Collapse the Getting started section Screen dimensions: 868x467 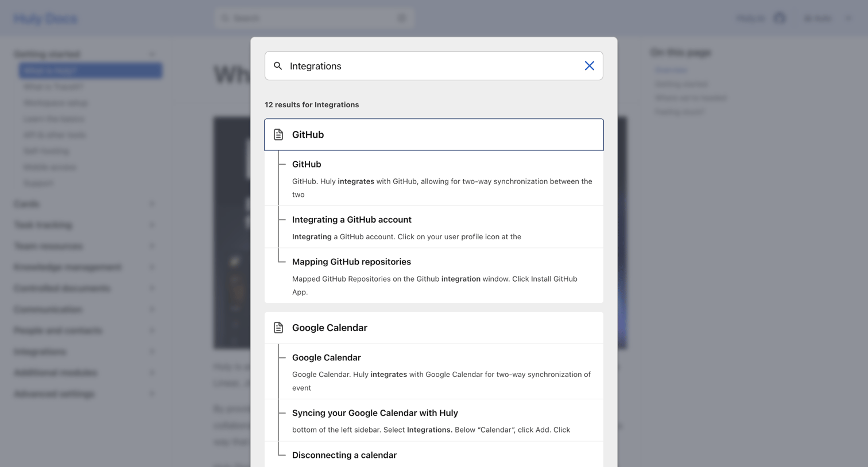pyautogui.click(x=152, y=54)
